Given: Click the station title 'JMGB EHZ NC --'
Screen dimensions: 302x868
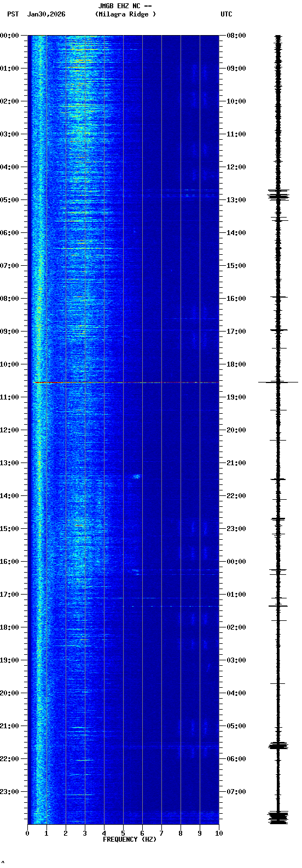Looking at the screenshot, I should 125,6.
